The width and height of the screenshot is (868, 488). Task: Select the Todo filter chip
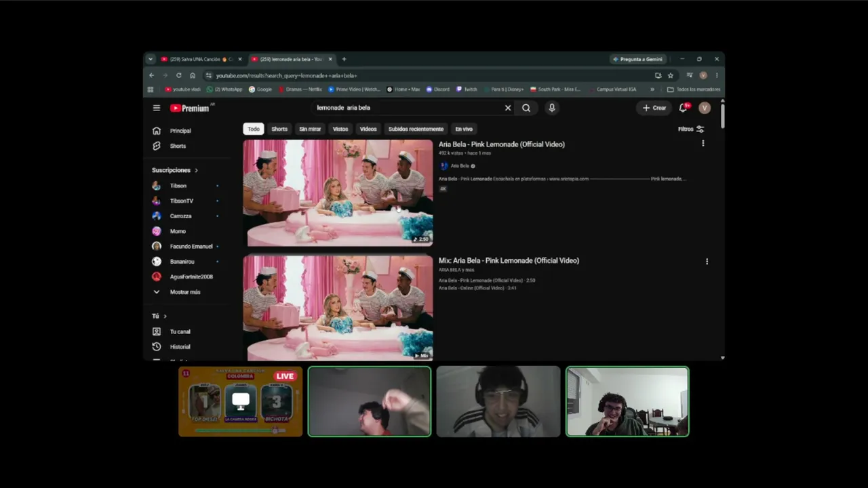[254, 129]
